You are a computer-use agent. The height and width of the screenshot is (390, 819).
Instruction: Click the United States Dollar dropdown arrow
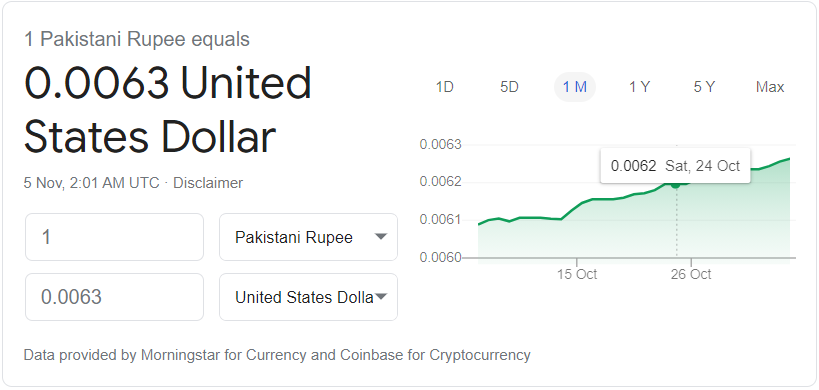pyautogui.click(x=381, y=297)
